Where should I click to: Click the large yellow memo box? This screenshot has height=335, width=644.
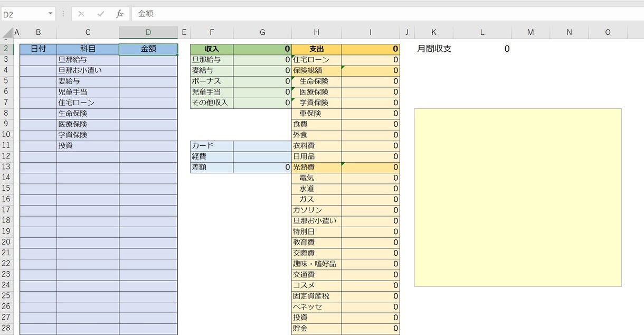518,198
